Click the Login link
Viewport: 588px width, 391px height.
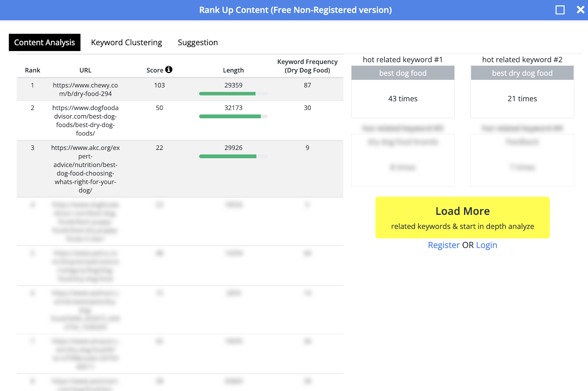[x=486, y=245]
